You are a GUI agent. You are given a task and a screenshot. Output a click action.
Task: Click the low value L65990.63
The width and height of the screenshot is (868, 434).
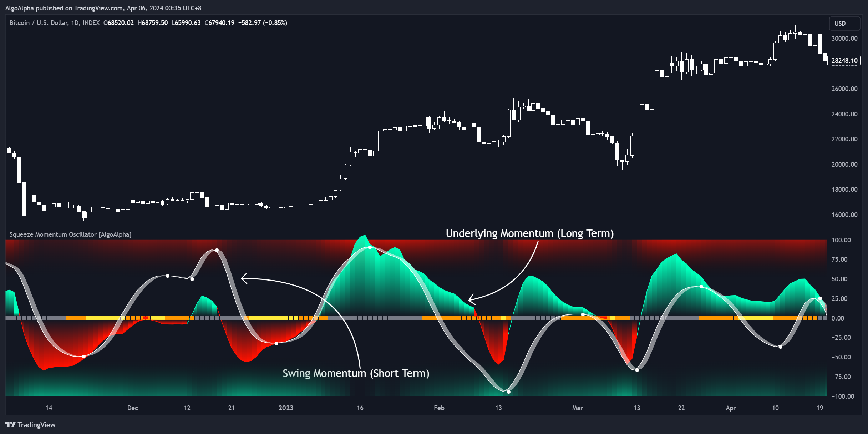186,23
